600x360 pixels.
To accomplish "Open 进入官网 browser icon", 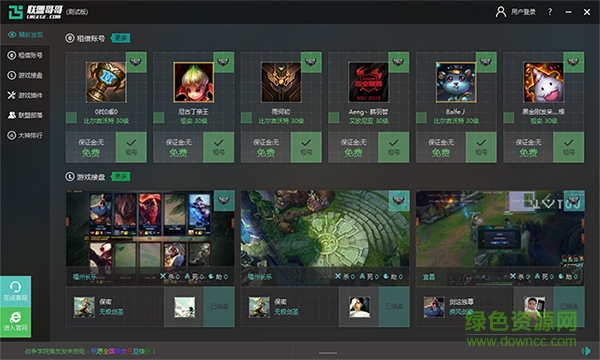I will click(16, 321).
